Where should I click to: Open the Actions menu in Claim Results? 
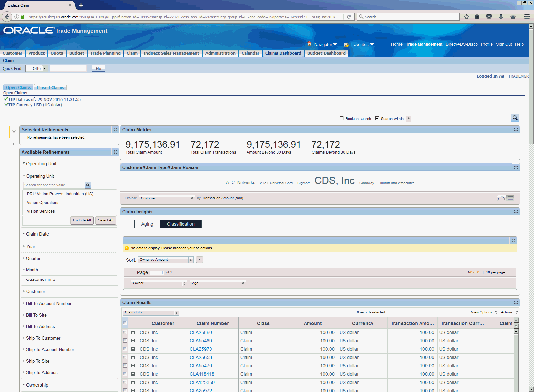[x=509, y=312]
